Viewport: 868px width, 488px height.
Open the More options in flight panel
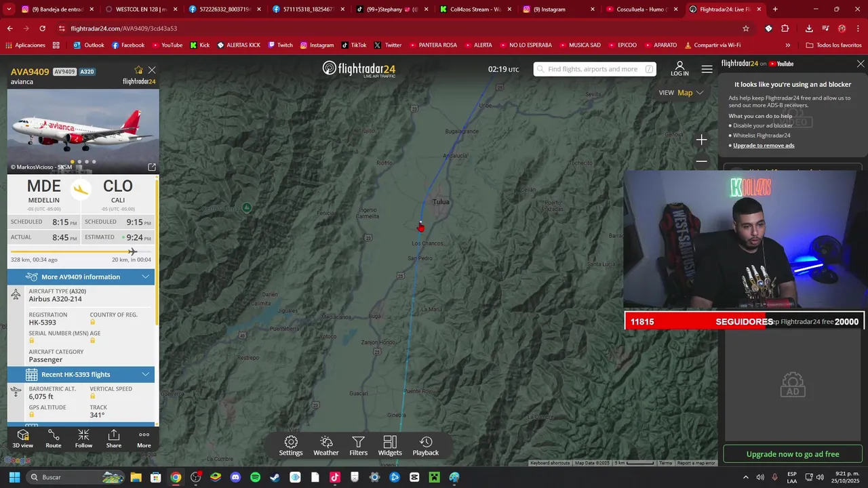click(x=144, y=439)
